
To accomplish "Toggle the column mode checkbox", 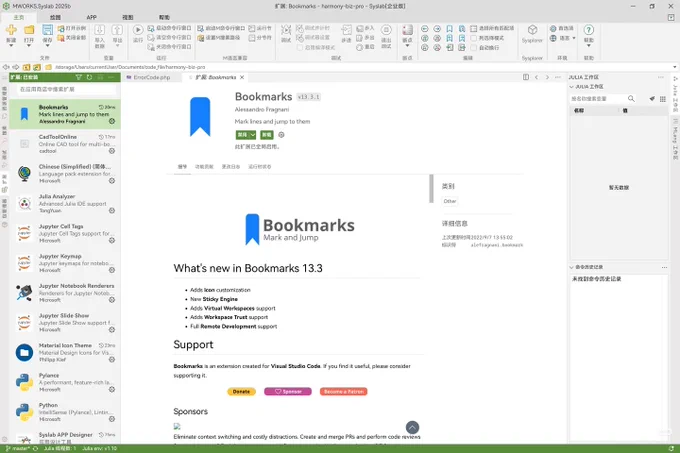I will tap(474, 38).
